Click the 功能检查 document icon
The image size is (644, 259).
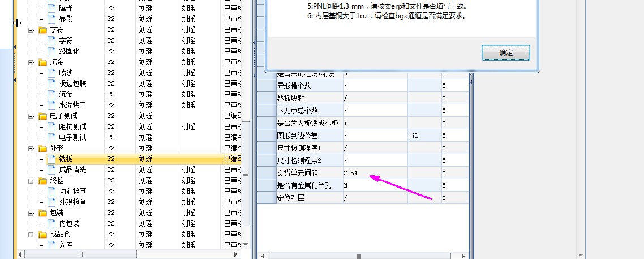point(51,191)
